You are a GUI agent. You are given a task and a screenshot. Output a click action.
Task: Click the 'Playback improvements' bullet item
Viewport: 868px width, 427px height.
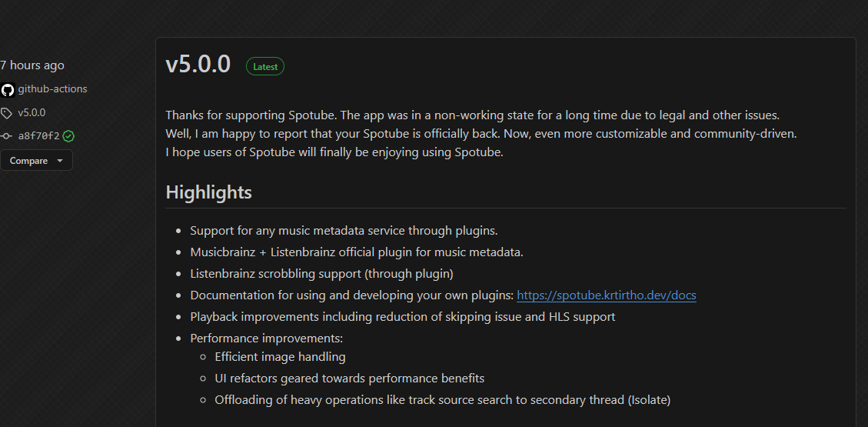402,317
